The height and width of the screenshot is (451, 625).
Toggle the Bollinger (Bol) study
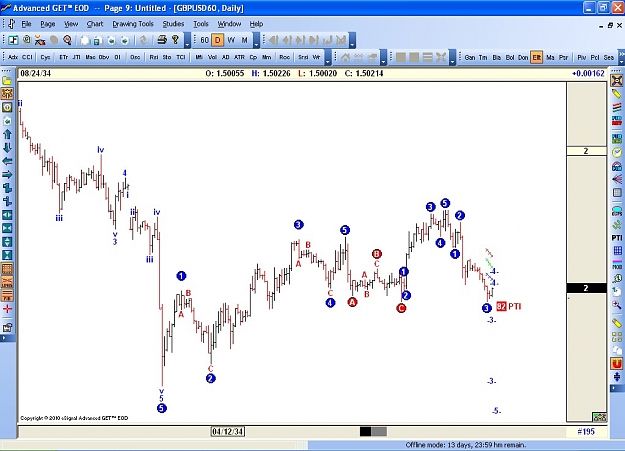pos(510,57)
